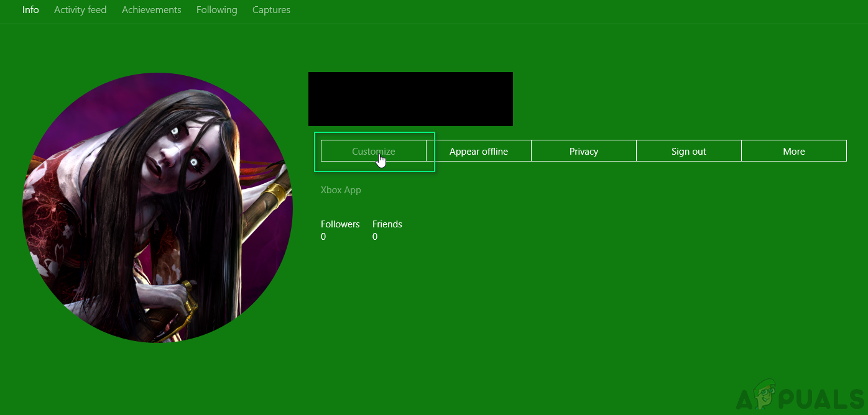
Task: Select Appear offline
Action: point(479,151)
